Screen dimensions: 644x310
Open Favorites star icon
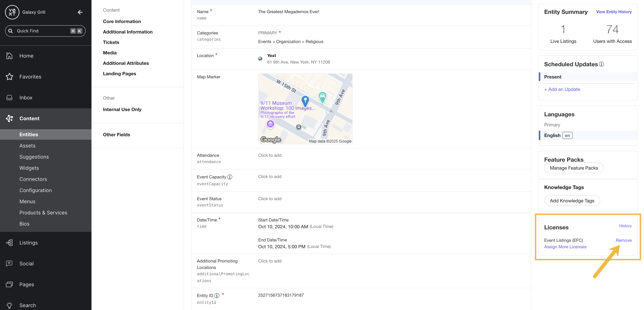(10, 77)
